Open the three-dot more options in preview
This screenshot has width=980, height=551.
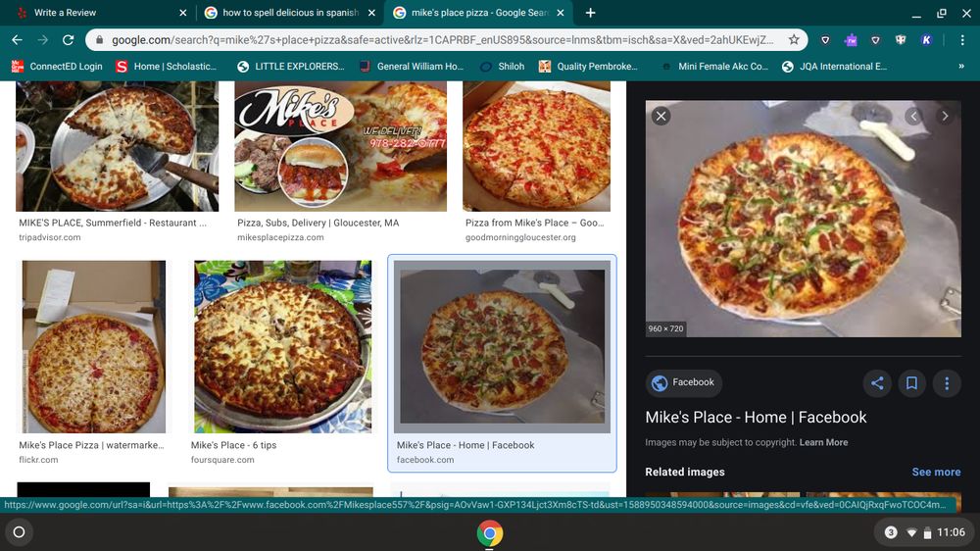[x=946, y=383]
